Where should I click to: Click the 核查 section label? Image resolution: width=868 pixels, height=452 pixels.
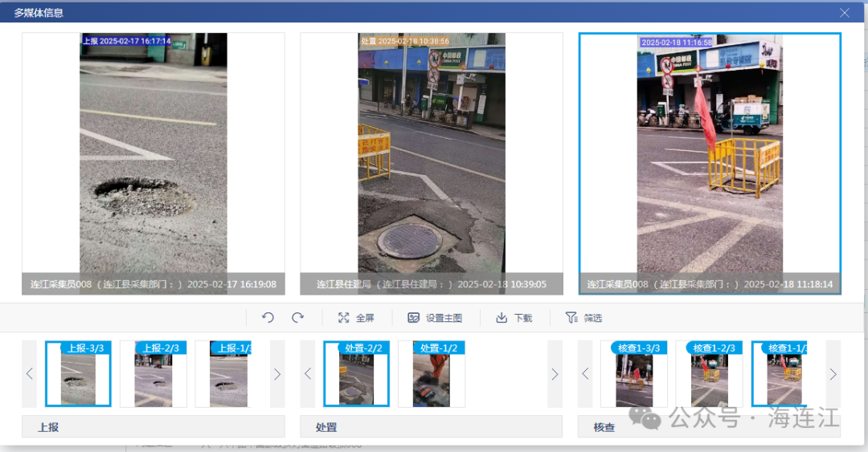pyautogui.click(x=604, y=427)
